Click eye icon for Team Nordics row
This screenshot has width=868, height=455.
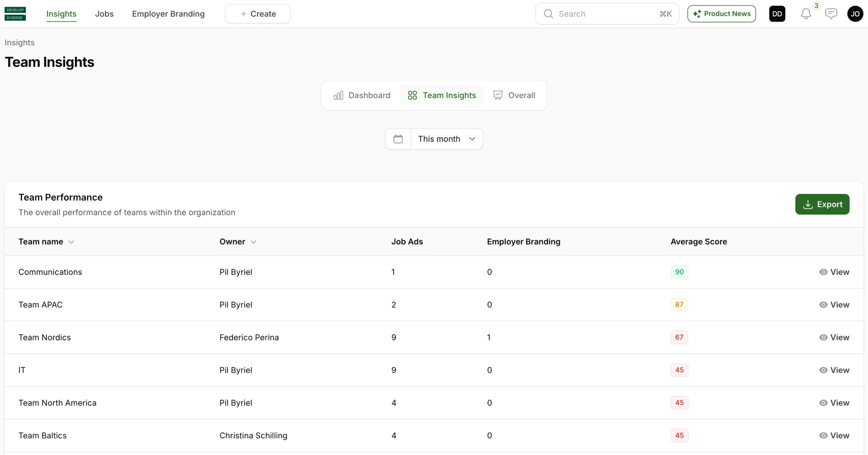[823, 337]
